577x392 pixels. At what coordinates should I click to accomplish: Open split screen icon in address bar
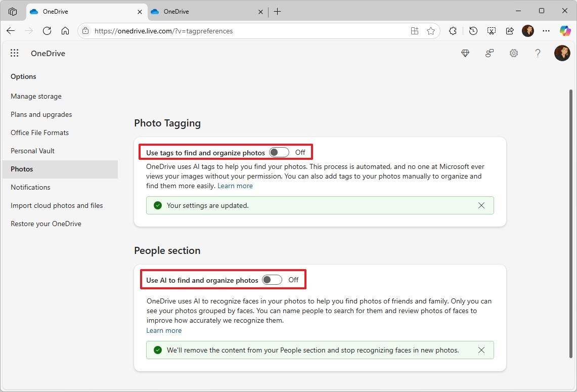415,31
